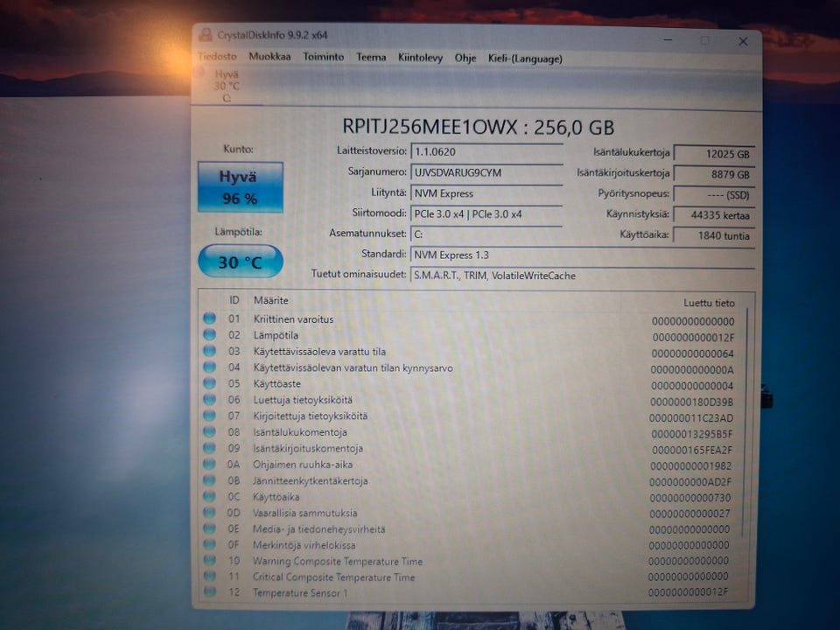The width and height of the screenshot is (840, 630).
Task: Click the Määrite column header
Action: 271,300
